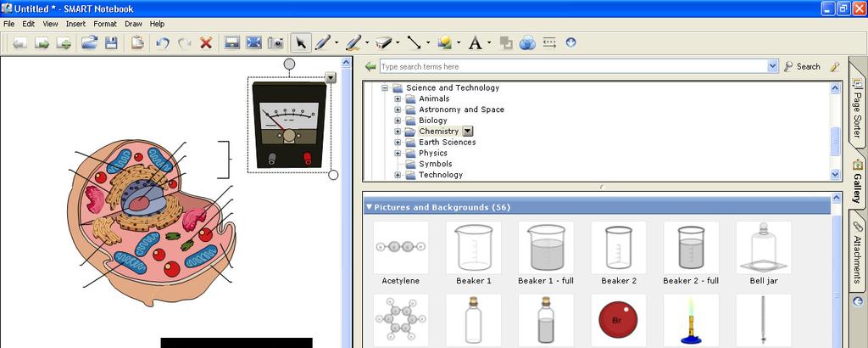Collapse the Science and Technology folder
The height and width of the screenshot is (348, 868).
385,87
